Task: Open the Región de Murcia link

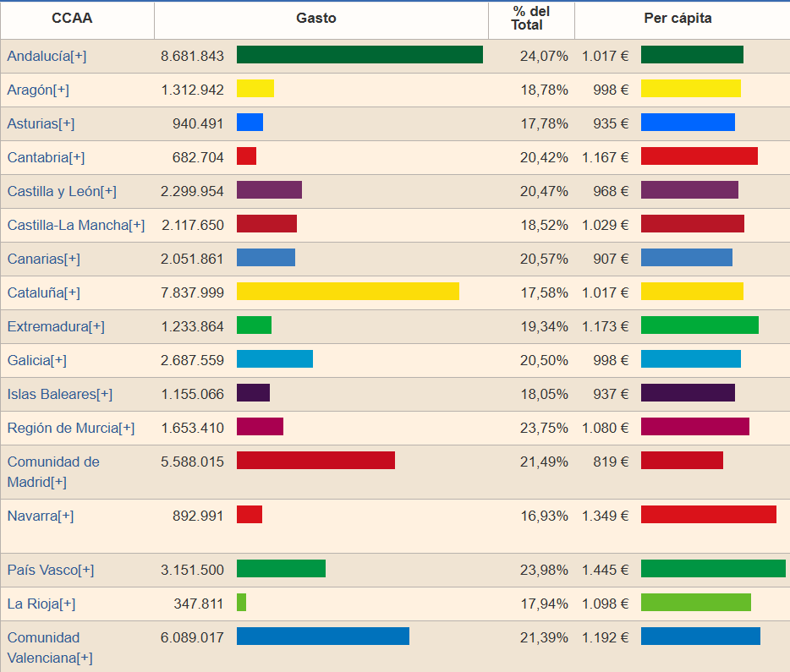Action: pyautogui.click(x=70, y=428)
